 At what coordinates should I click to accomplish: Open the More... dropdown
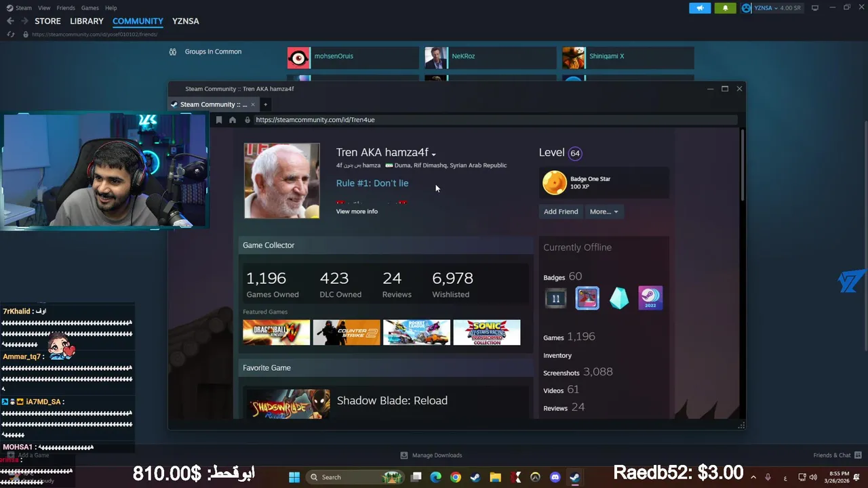tap(604, 211)
